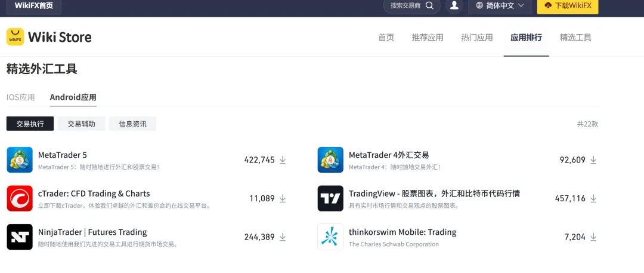Click the 457,116 download count
644x273 pixels.
(570, 198)
